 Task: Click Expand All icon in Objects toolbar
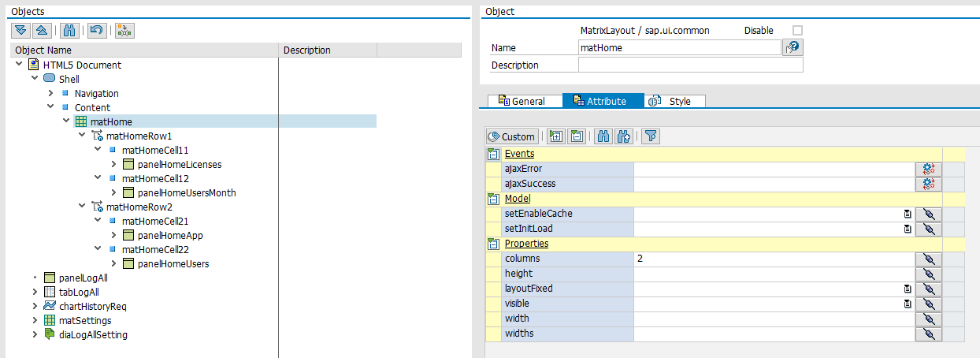tap(20, 30)
